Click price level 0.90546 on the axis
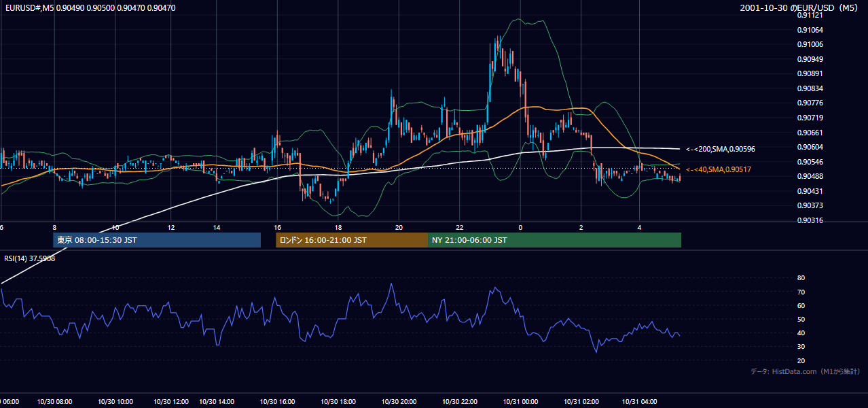The height and width of the screenshot is (408, 868). click(810, 162)
